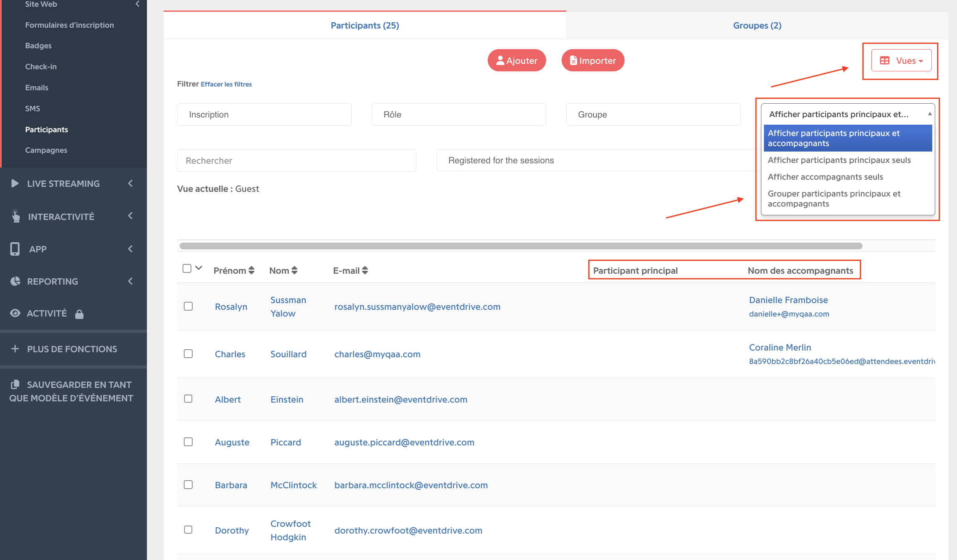957x560 pixels.
Task: Click the plus icon for Plus de fonctions
Action: click(x=15, y=349)
